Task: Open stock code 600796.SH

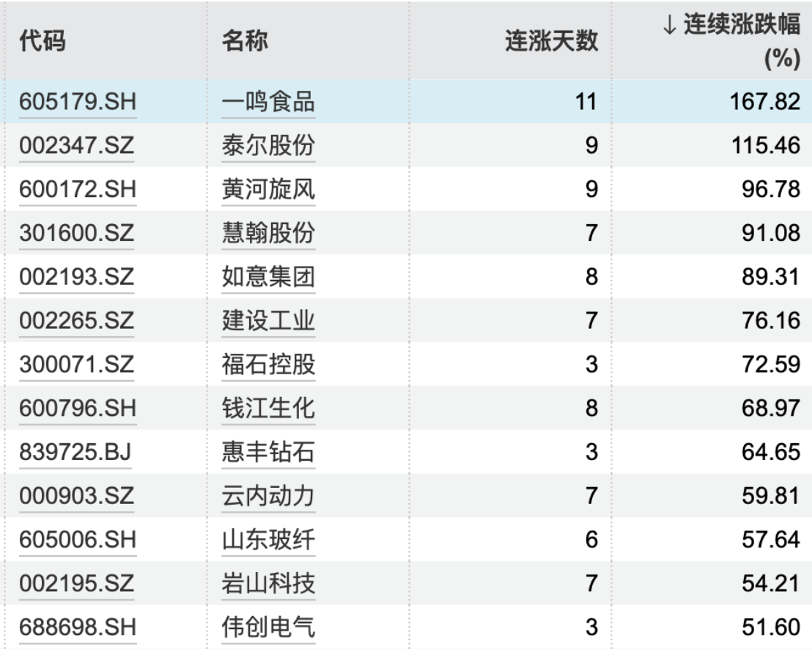Action: pos(78,408)
